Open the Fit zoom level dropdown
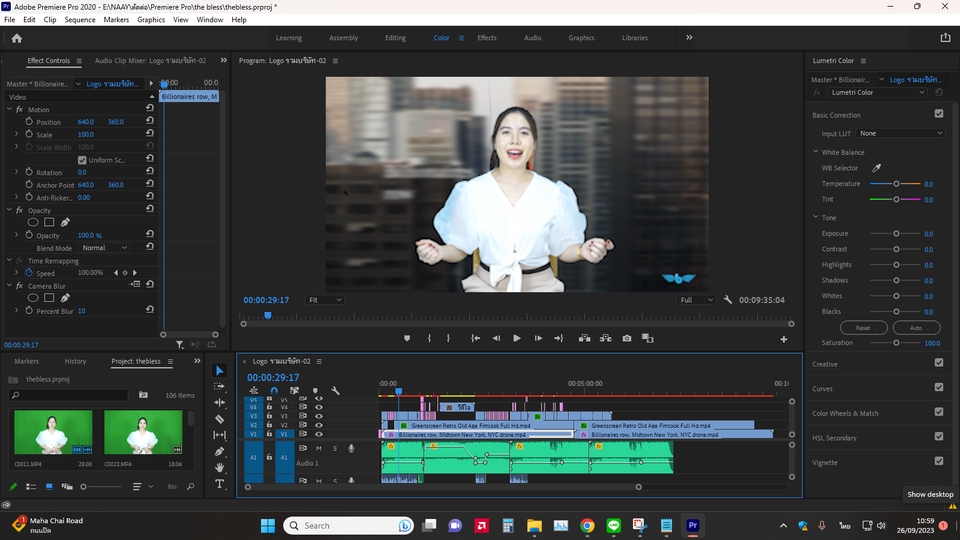This screenshot has height=540, width=960. [x=324, y=300]
